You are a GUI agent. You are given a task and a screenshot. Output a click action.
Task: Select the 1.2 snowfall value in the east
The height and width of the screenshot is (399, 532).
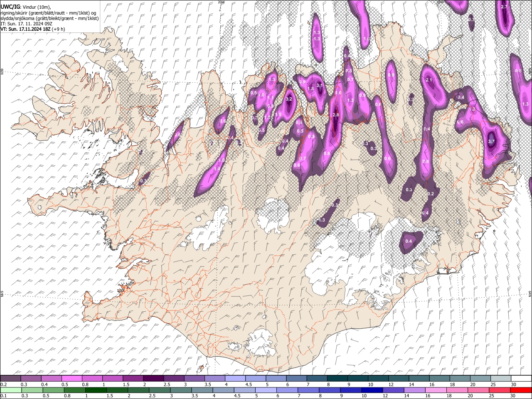point(472,109)
